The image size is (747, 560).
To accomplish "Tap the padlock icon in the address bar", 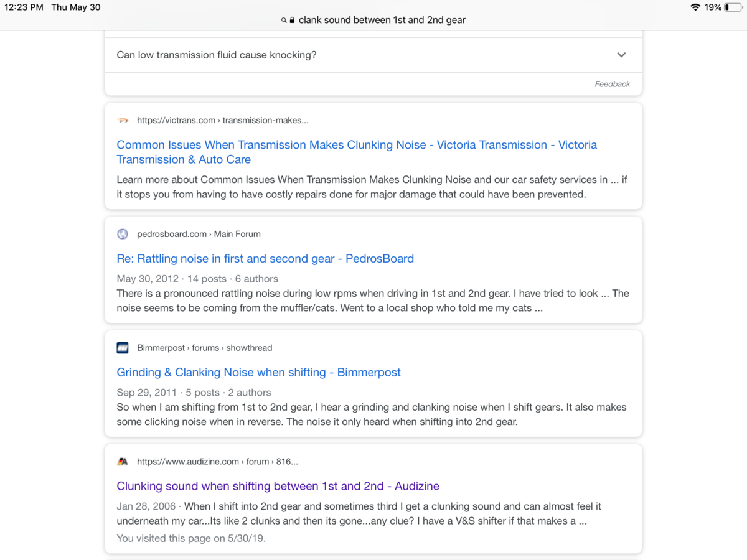I will (292, 20).
